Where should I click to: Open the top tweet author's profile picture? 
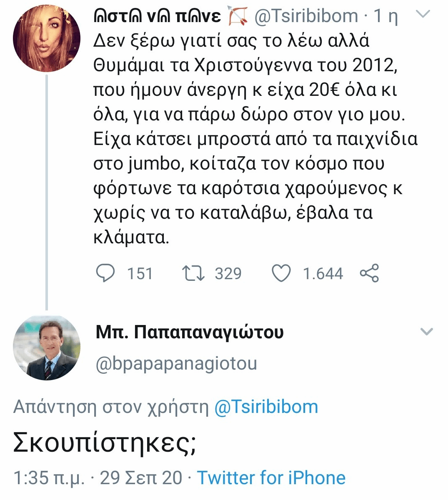(x=47, y=38)
